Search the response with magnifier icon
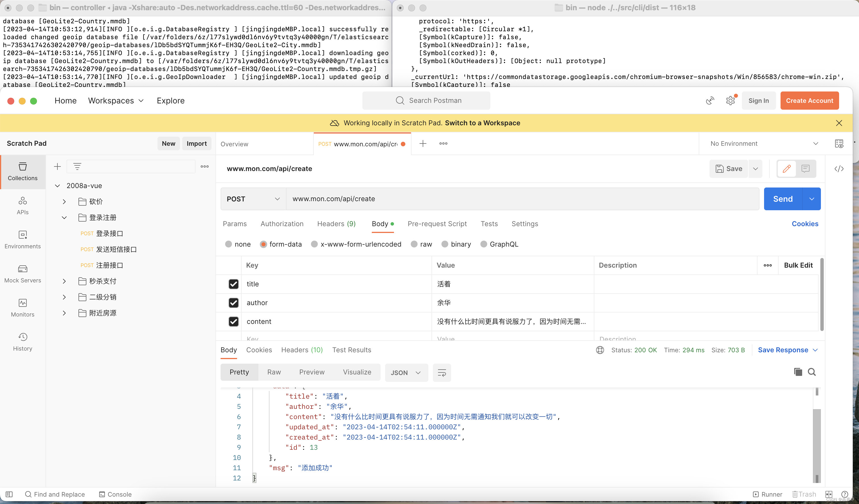Image resolution: width=859 pixels, height=504 pixels. pyautogui.click(x=812, y=372)
